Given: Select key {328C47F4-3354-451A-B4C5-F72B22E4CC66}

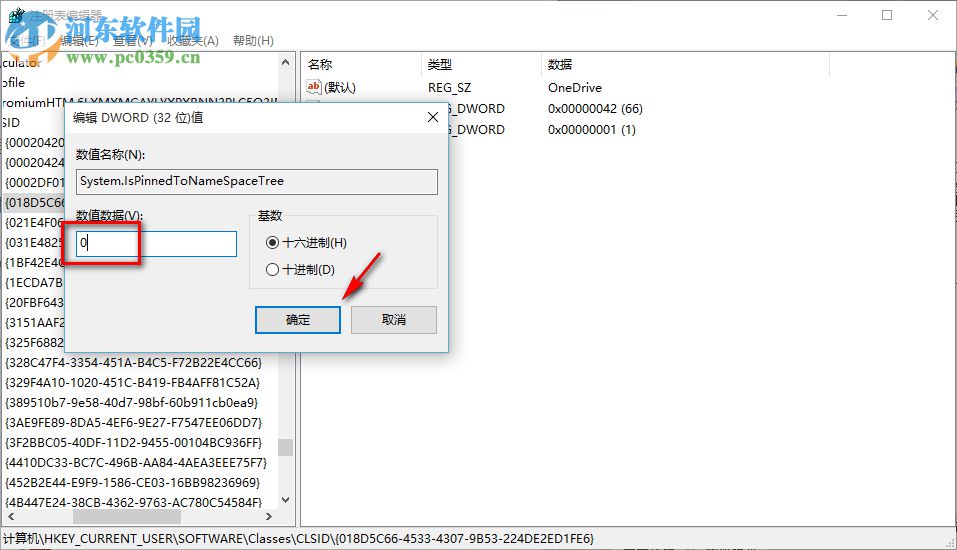Looking at the screenshot, I should click(x=134, y=363).
